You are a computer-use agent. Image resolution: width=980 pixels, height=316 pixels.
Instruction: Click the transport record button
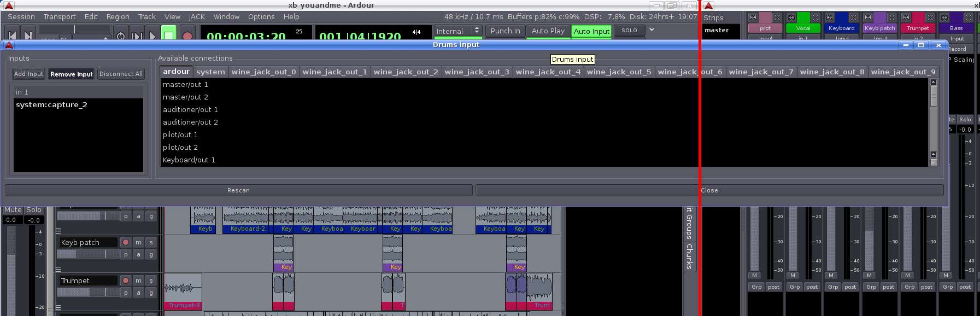[x=187, y=36]
